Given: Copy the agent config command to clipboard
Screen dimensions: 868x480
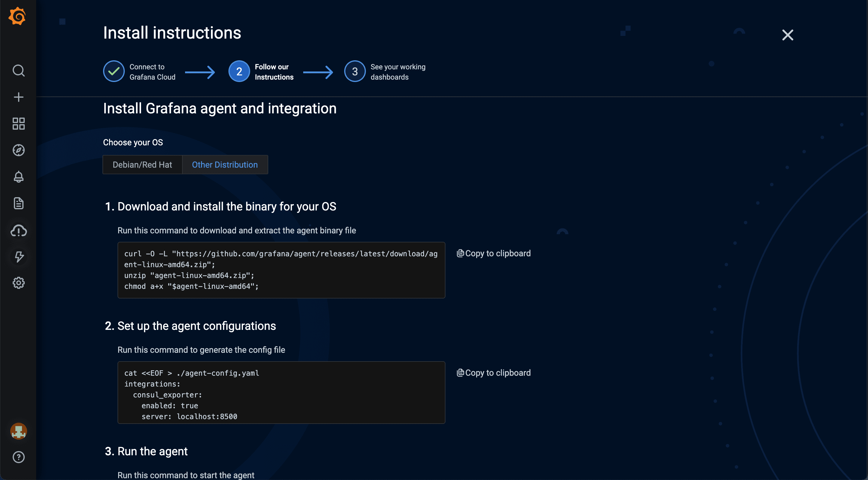Looking at the screenshot, I should pos(494,373).
